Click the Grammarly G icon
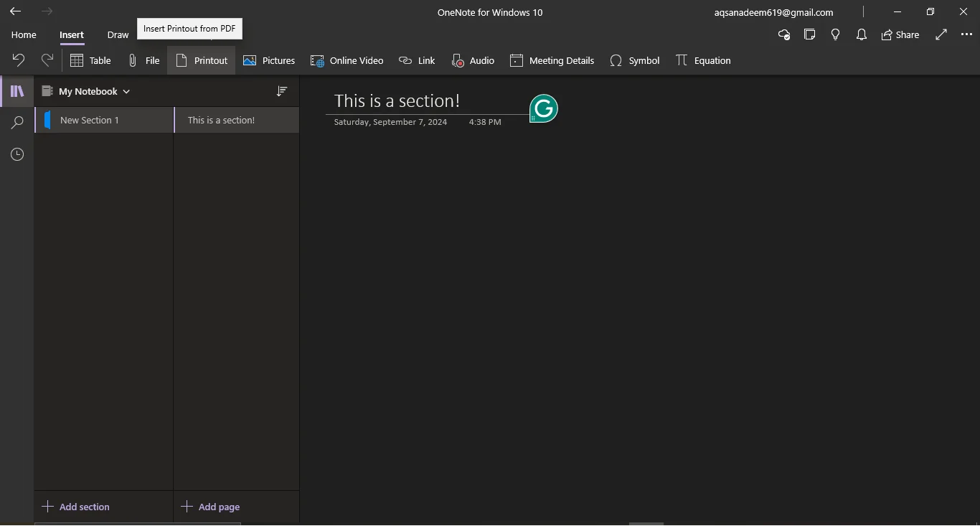The height and width of the screenshot is (526, 980). pos(544,108)
